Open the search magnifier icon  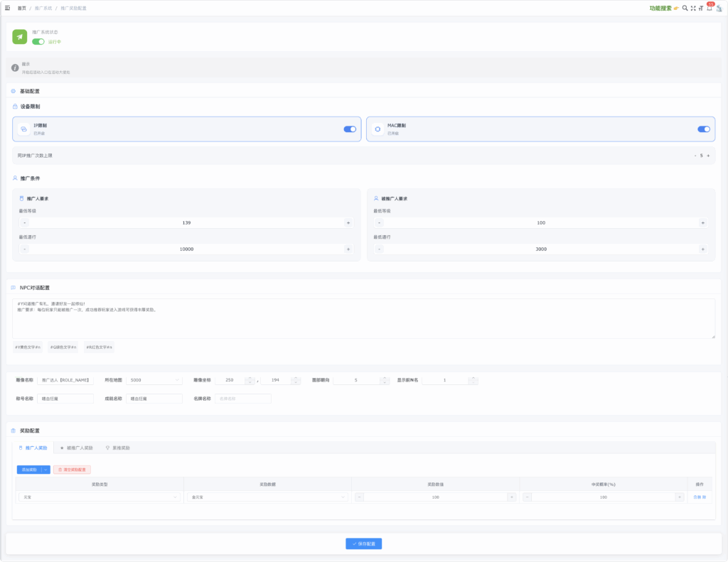click(x=685, y=8)
